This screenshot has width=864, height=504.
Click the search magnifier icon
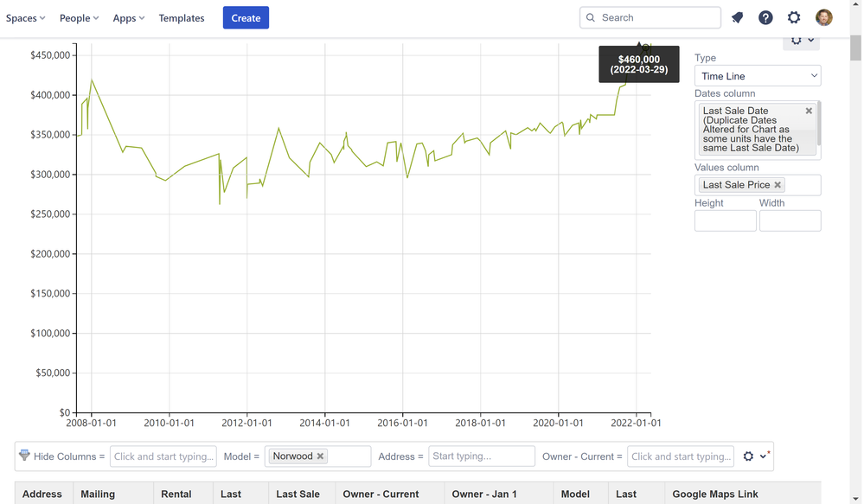(591, 17)
